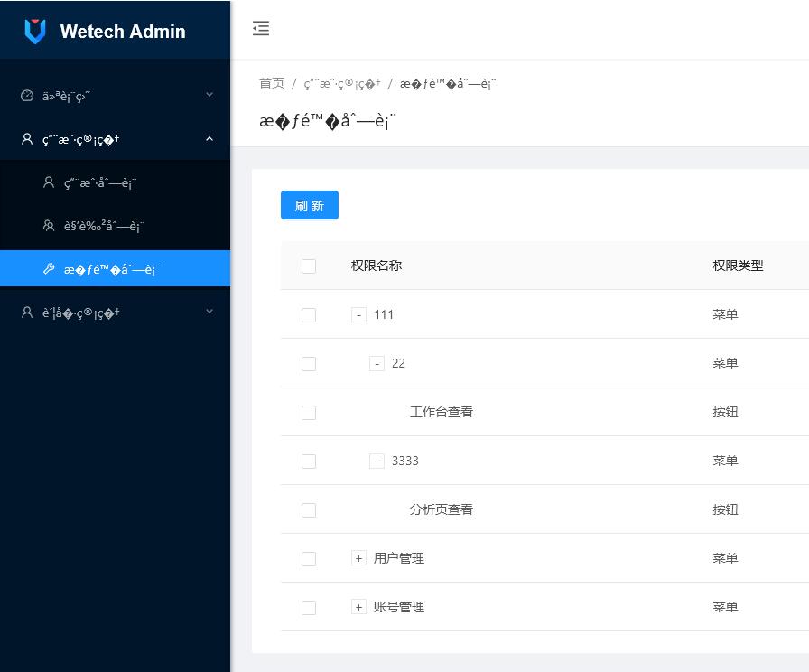The height and width of the screenshot is (672, 809).
Task: Click the 刷新 refresh button
Action: (309, 205)
